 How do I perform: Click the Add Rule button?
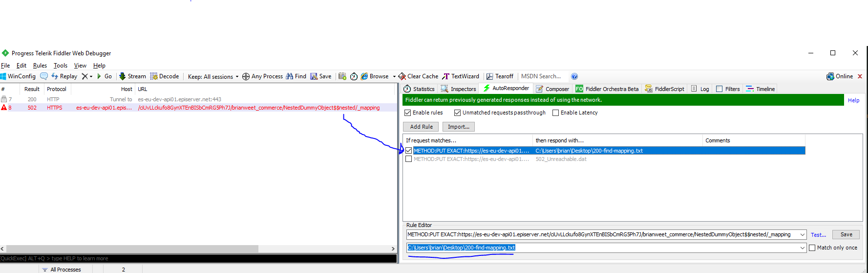[421, 127]
